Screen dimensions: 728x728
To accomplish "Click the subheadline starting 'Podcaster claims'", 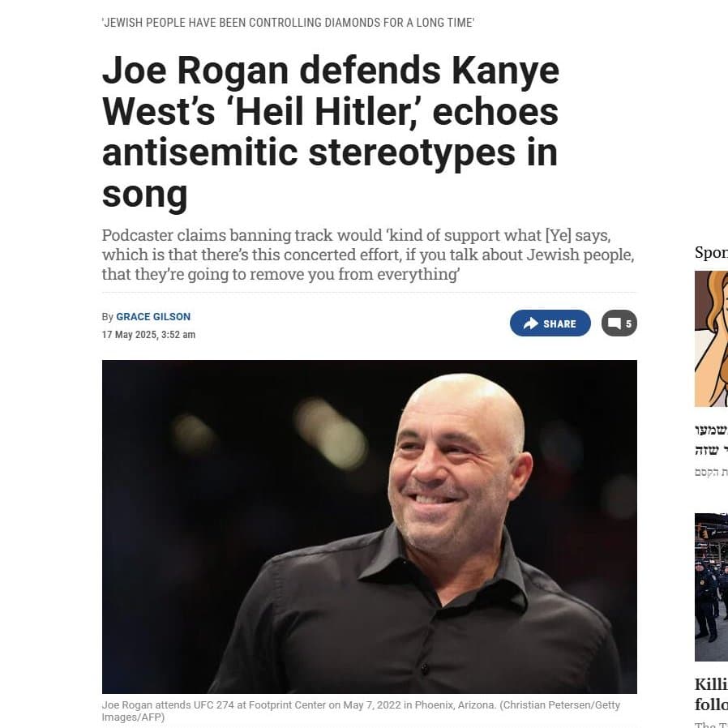I will click(x=368, y=255).
